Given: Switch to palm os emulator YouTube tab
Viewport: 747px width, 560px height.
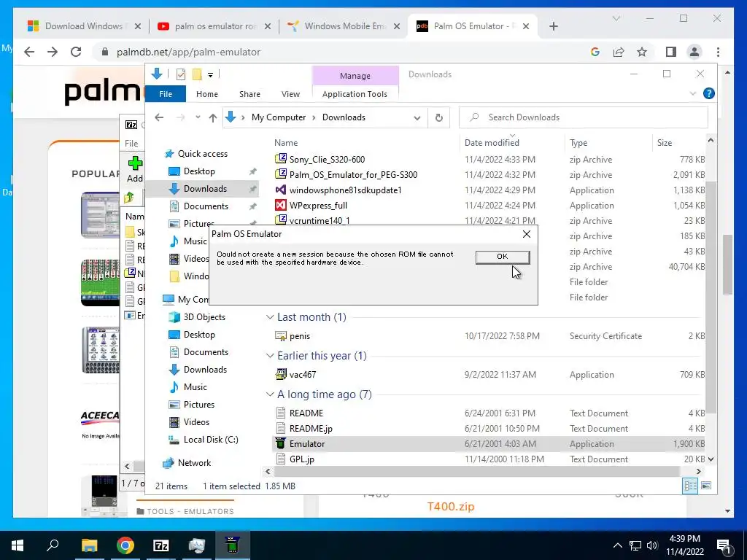Looking at the screenshot, I should pos(216,26).
